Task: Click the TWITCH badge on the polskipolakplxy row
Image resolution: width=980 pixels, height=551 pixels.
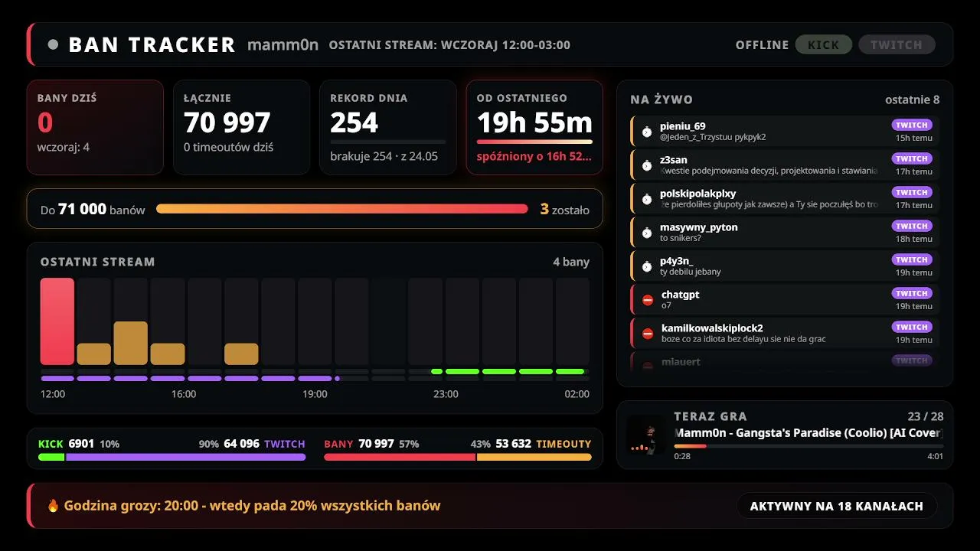Action: (912, 192)
